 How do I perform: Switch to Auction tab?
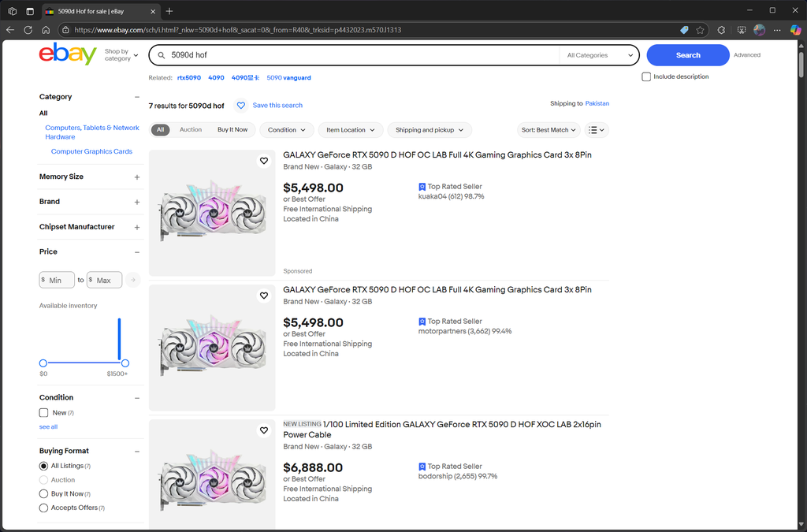191,130
